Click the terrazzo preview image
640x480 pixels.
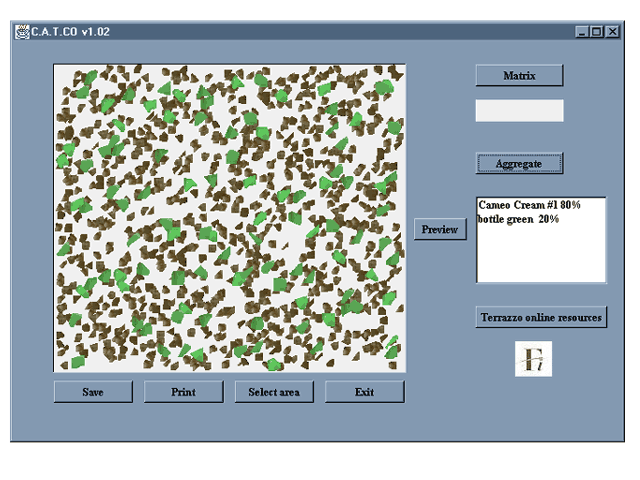229,218
